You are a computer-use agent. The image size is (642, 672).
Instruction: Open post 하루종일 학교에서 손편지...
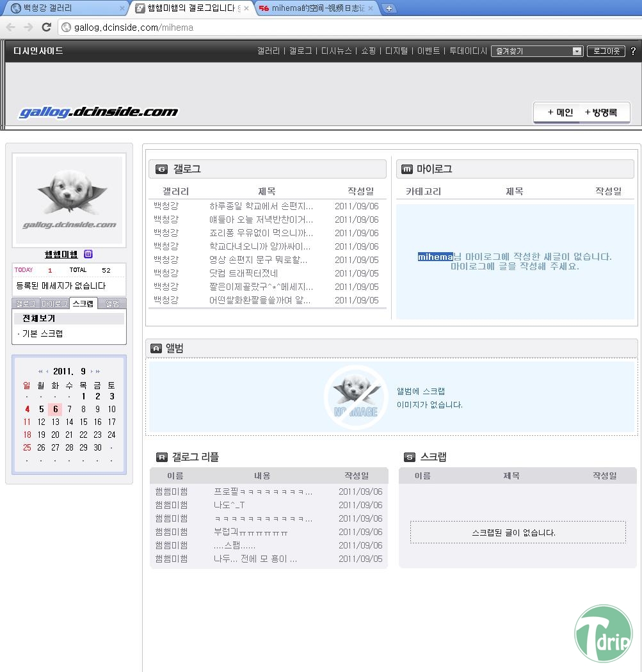(261, 206)
